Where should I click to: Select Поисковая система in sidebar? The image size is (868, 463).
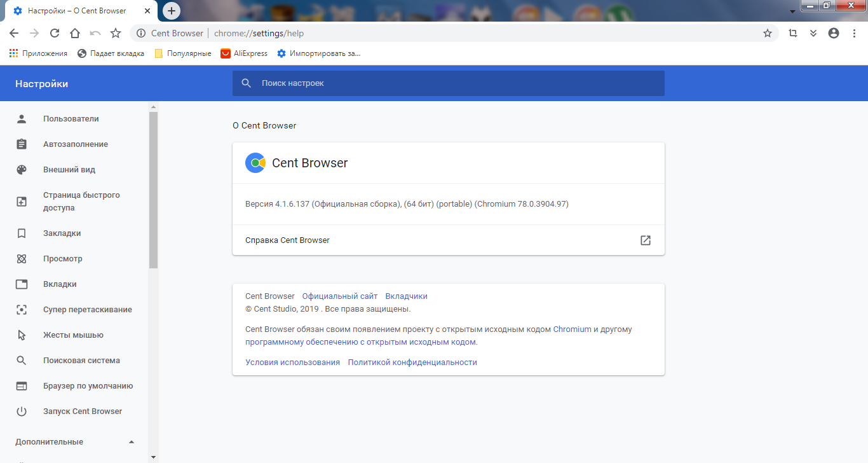tap(81, 361)
